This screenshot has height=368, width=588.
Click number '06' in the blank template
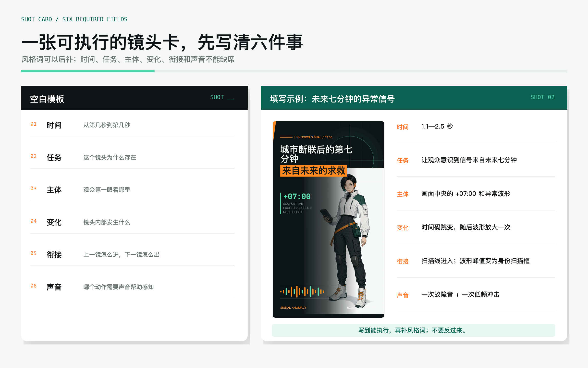click(x=34, y=286)
